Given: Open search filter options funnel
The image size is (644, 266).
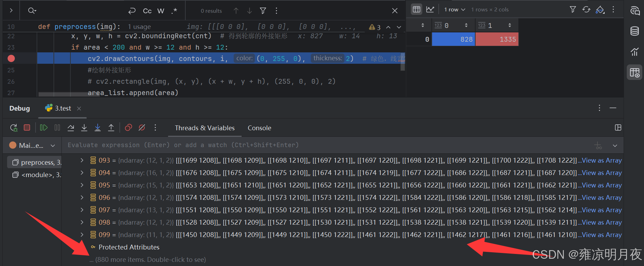Looking at the screenshot, I should 263,11.
